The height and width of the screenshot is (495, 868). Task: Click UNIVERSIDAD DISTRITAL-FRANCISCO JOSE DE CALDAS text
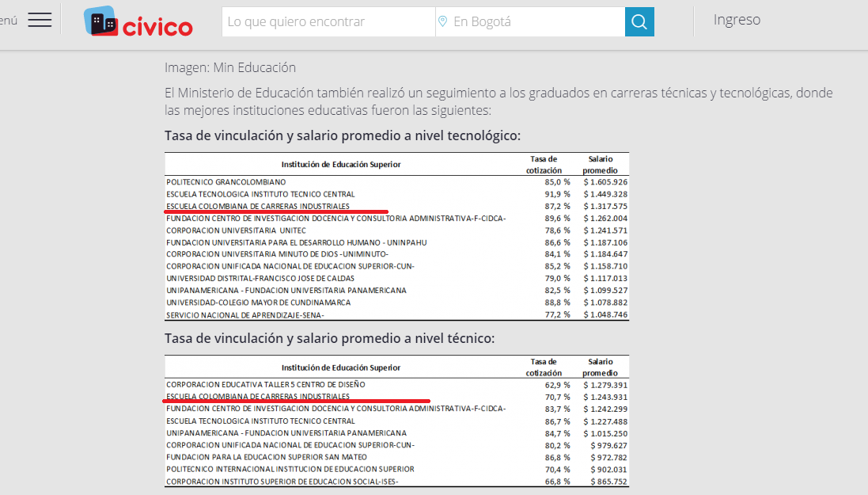tap(260, 278)
